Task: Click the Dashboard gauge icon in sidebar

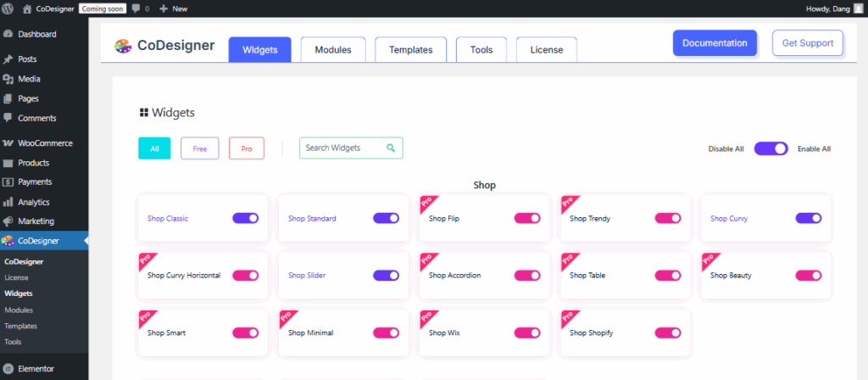Action: [8, 34]
